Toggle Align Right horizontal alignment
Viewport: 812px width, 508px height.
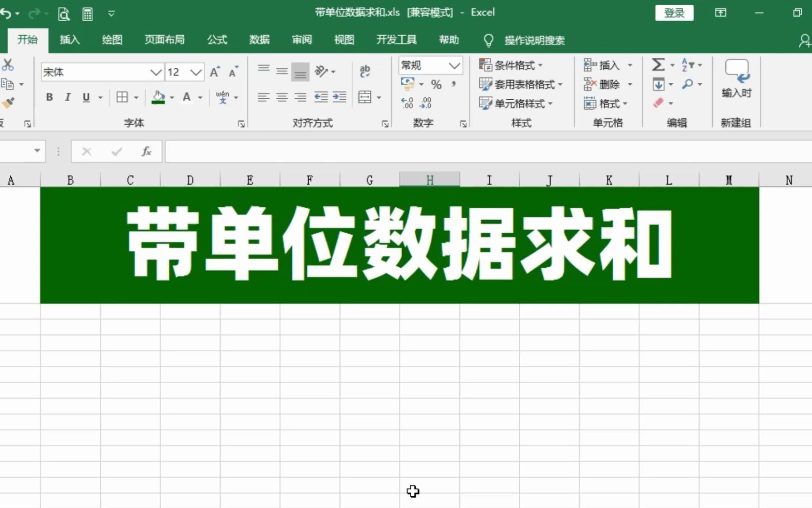pyautogui.click(x=300, y=97)
